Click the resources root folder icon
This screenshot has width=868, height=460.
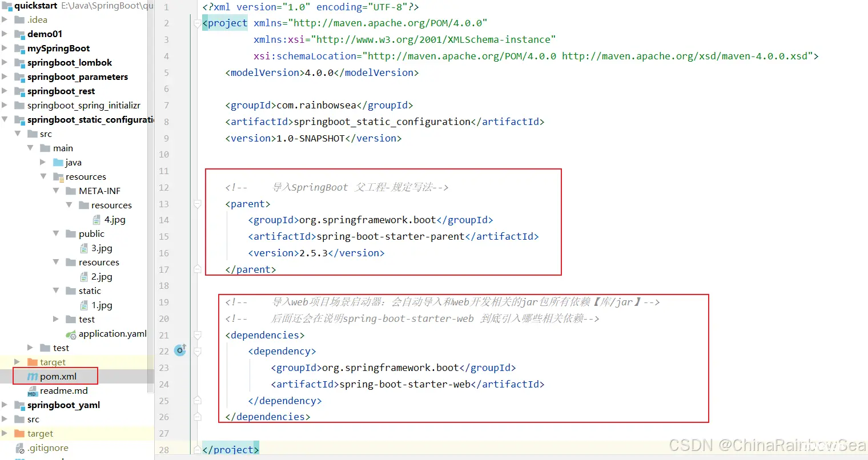(58, 177)
